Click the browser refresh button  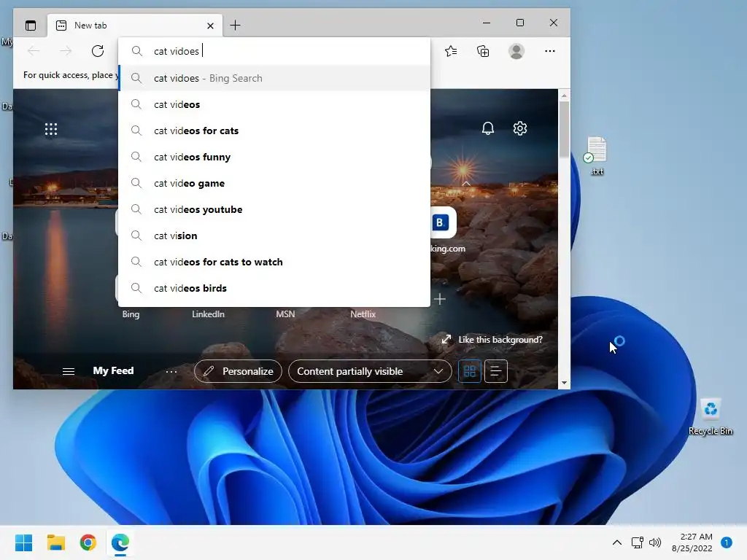pos(98,51)
